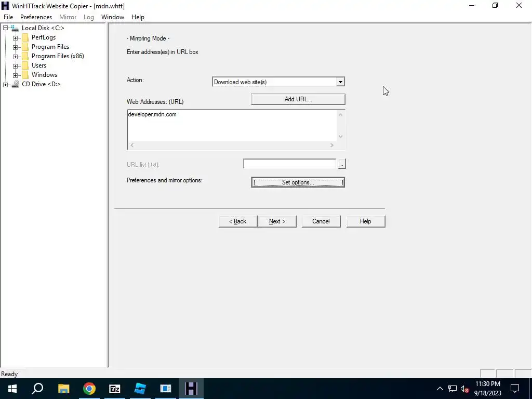Click the URL box scroll down arrow
Viewport: 532px width, 399px height.
pos(341,137)
